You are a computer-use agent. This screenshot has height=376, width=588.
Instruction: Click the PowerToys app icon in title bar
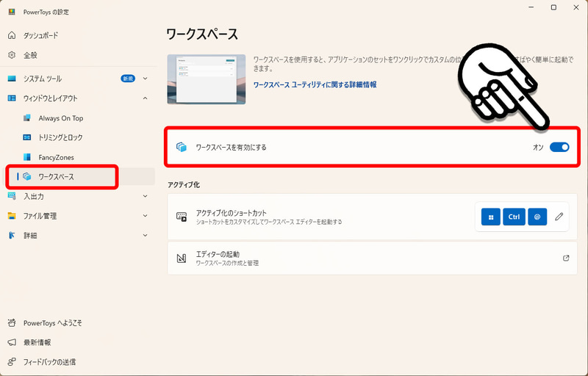pos(12,12)
